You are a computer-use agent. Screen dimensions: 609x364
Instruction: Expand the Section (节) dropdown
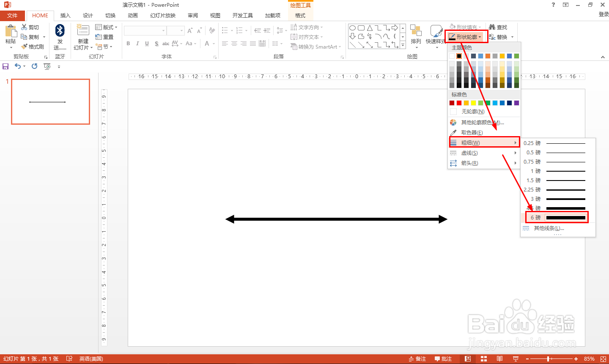point(104,47)
